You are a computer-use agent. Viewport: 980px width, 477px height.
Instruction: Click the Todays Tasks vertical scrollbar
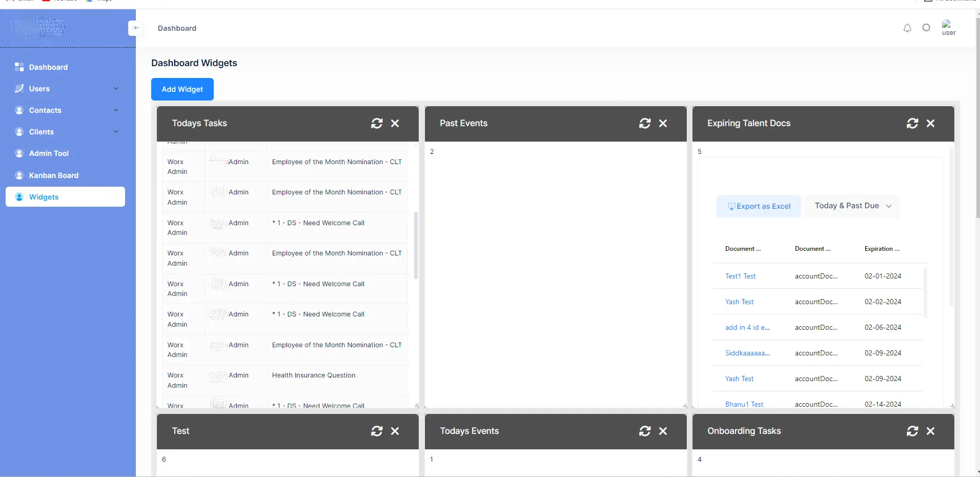tap(416, 246)
